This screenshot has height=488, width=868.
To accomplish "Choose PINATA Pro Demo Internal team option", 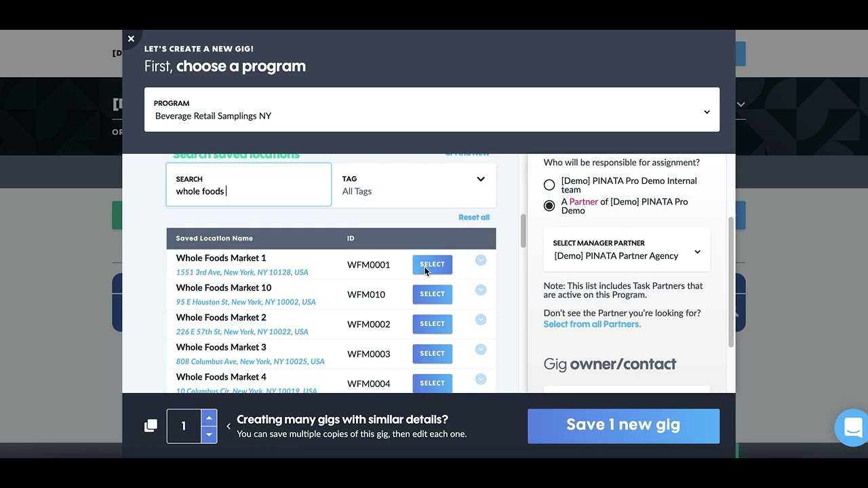I will (549, 185).
